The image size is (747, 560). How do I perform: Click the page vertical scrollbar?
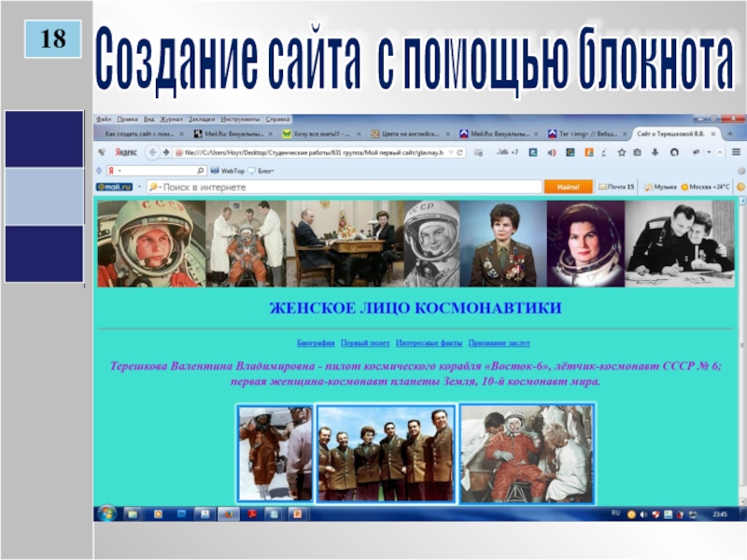coord(742,352)
